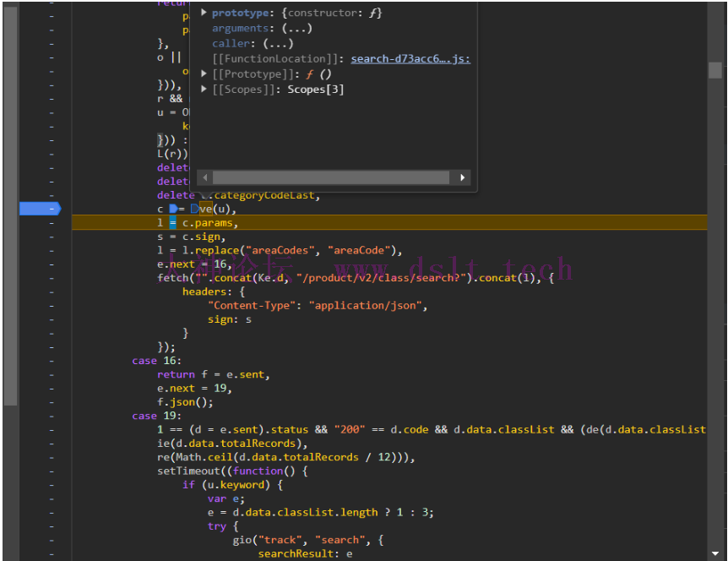Click the popup horizontal scrollbar thumb

click(329, 178)
